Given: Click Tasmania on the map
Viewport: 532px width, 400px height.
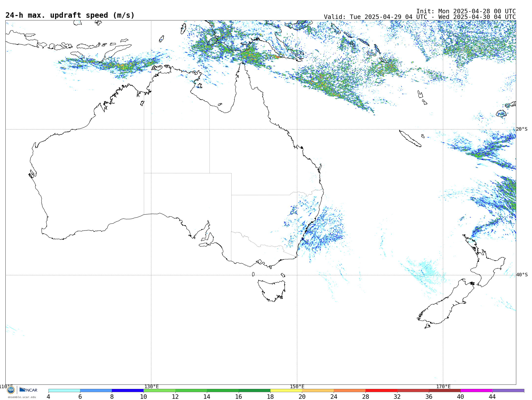Looking at the screenshot, I should 271,290.
